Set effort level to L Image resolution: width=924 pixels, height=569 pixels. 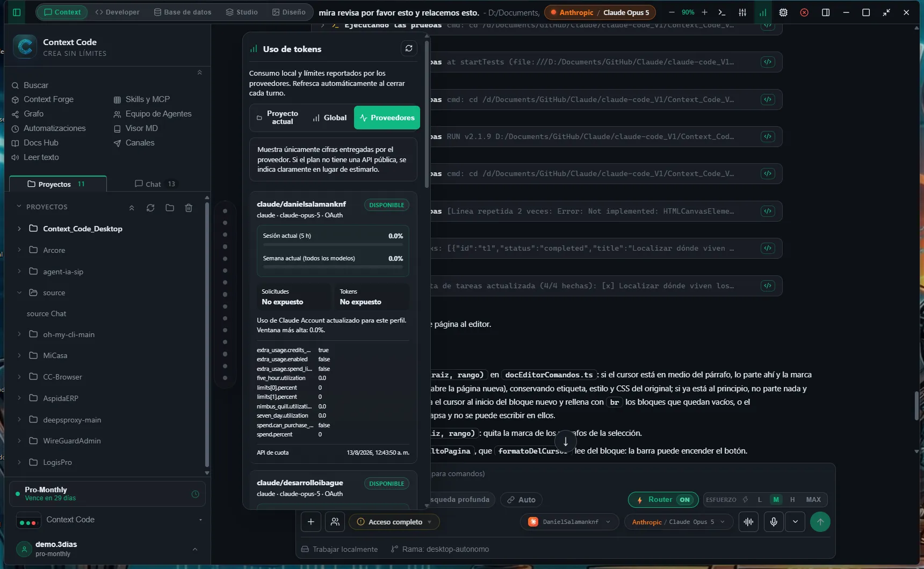click(x=760, y=500)
